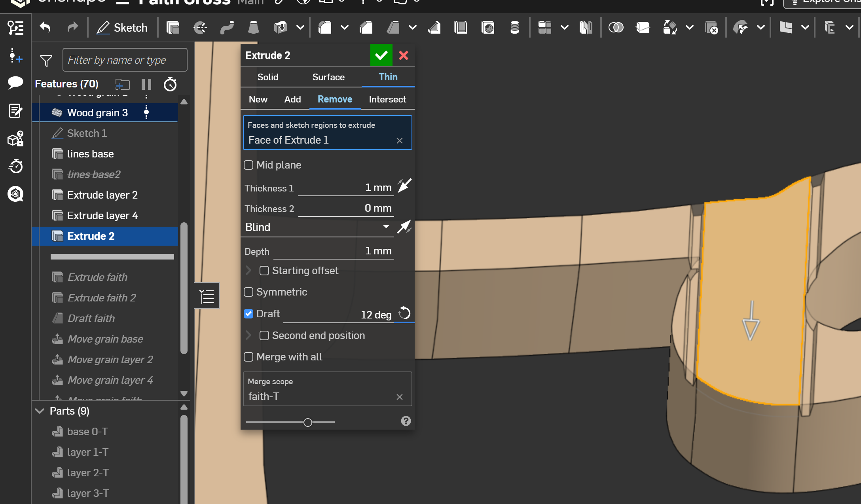Expand the Starting offset section

pyautogui.click(x=249, y=270)
